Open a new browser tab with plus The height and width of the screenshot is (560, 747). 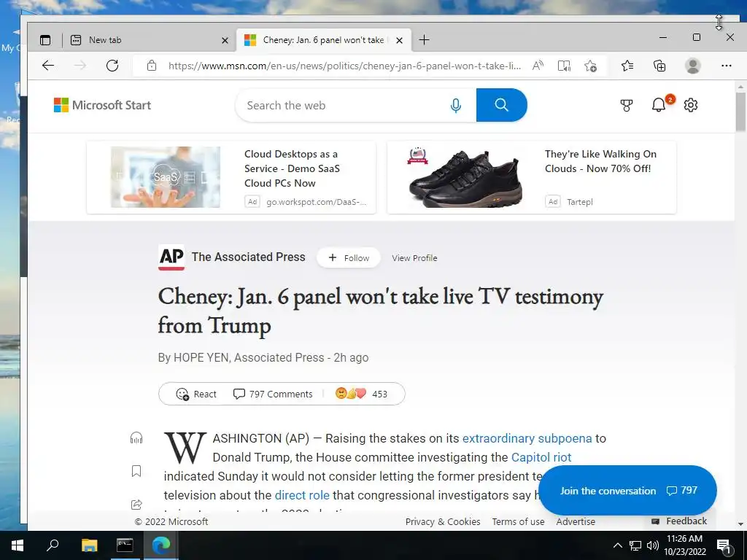tap(424, 40)
